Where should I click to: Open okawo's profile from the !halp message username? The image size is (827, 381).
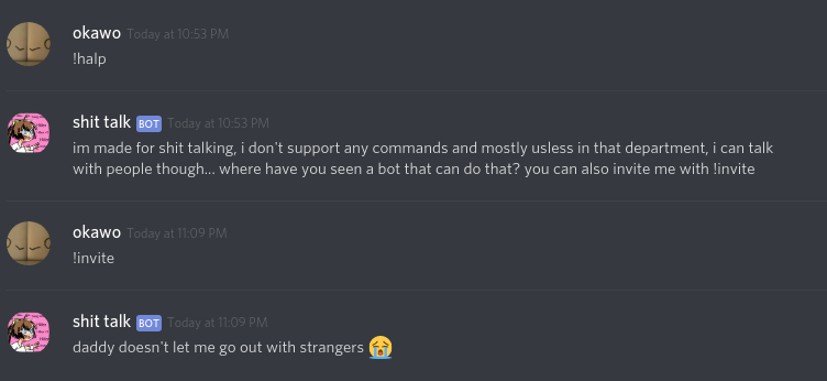coord(97,33)
